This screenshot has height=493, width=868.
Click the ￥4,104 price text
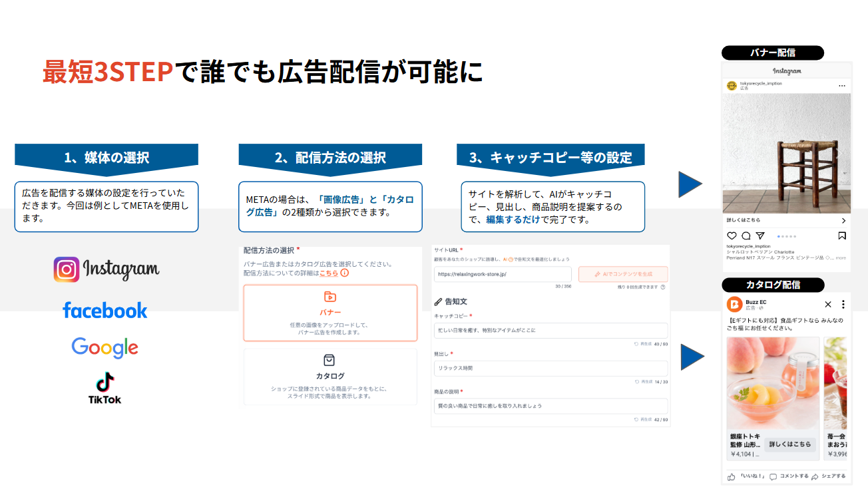[x=741, y=454]
